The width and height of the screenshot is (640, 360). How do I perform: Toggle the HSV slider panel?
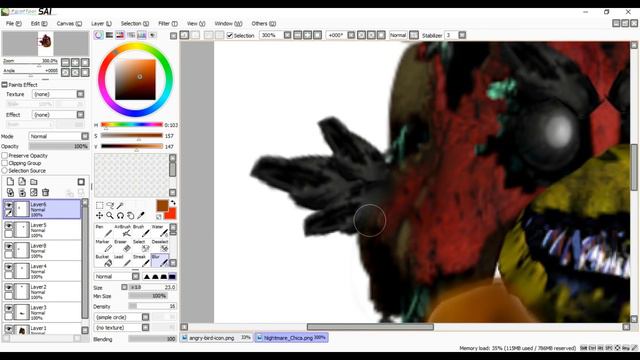pos(120,36)
